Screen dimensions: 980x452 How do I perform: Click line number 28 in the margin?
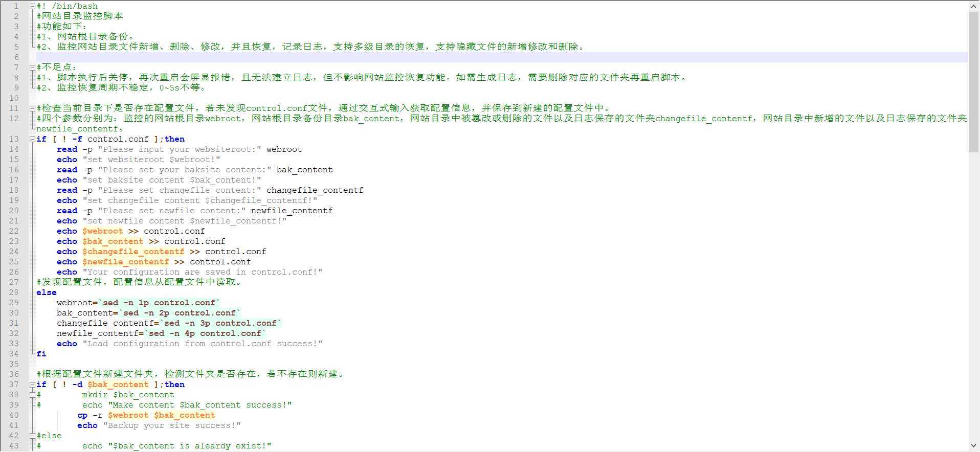pos(14,292)
